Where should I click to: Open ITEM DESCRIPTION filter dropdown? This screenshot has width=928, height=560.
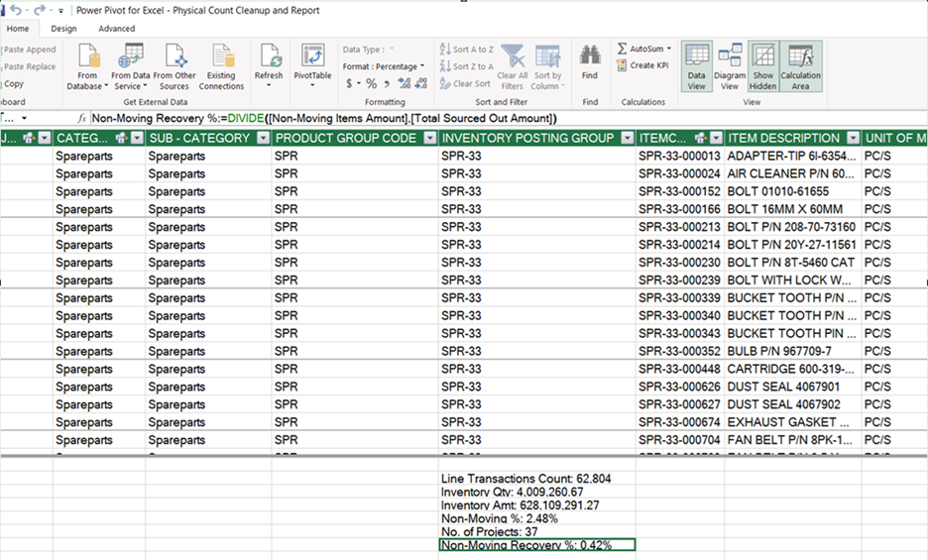[x=853, y=138]
